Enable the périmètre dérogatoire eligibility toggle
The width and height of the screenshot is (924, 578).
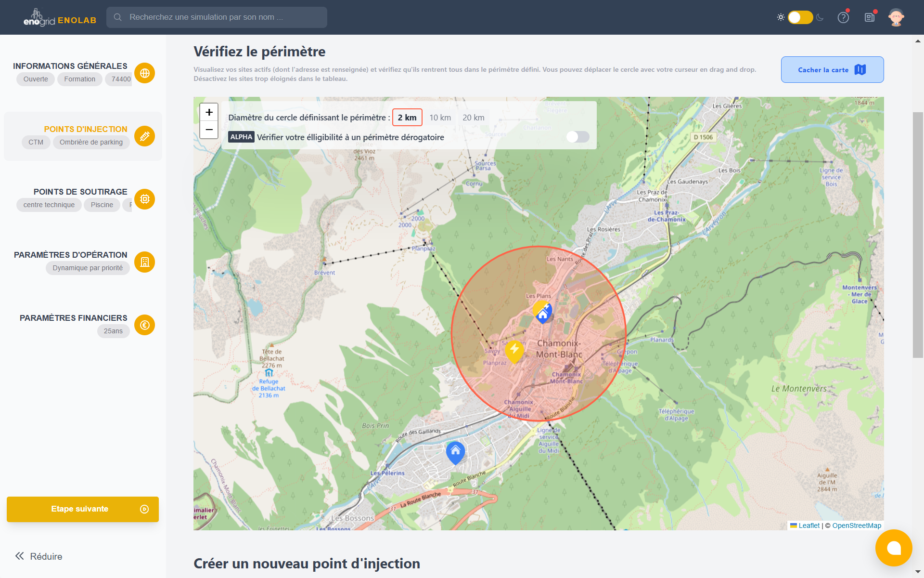[x=577, y=137]
